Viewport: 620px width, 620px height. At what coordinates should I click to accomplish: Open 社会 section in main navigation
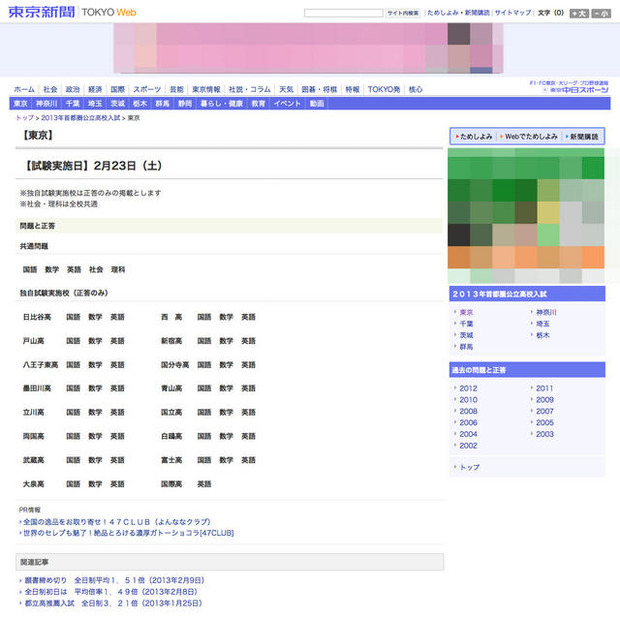point(50,89)
